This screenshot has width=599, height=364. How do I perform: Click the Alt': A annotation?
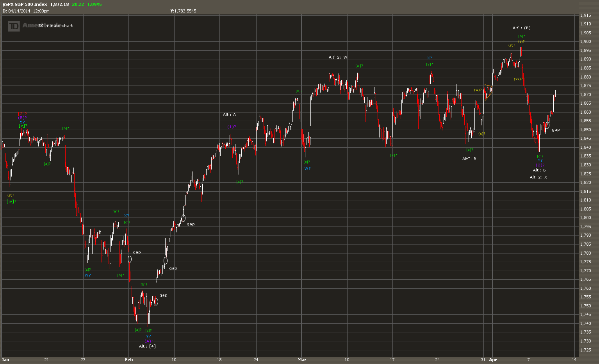tap(229, 115)
